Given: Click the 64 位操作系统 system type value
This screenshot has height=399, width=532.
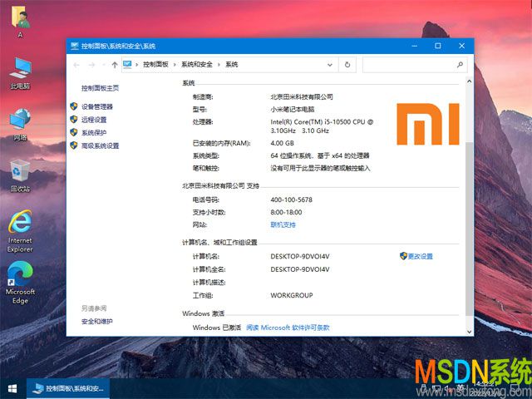Looking at the screenshot, I should 320,155.
